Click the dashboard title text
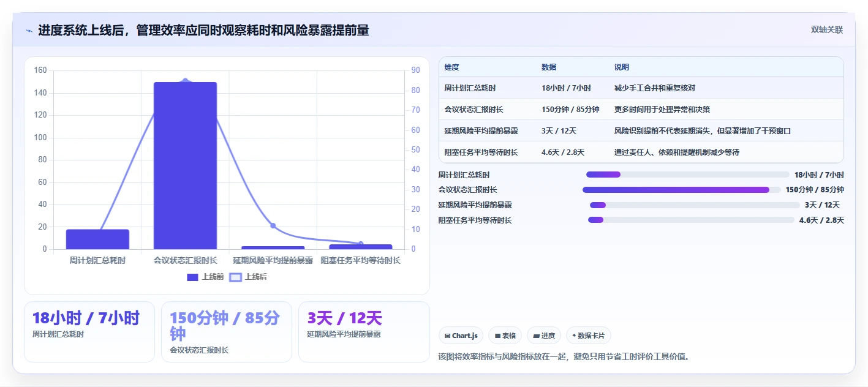The image size is (868, 387). click(203, 30)
